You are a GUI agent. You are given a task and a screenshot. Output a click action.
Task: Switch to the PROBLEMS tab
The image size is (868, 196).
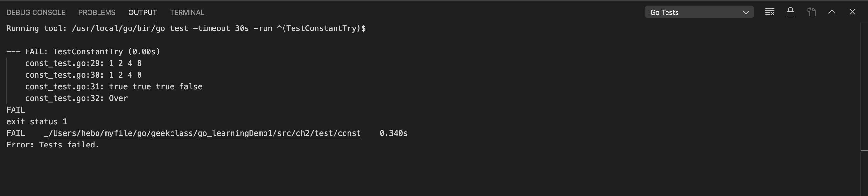pyautogui.click(x=97, y=13)
